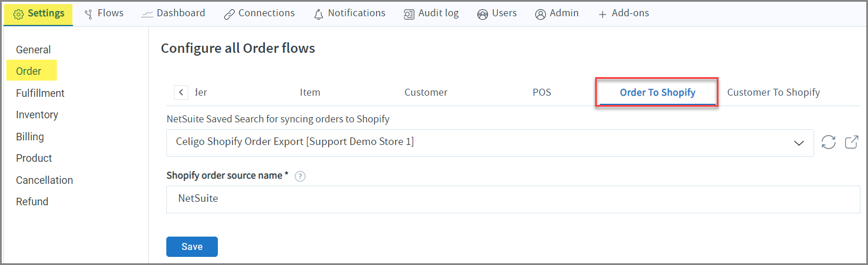Image resolution: width=868 pixels, height=265 pixels.
Task: Select Cancellation in the sidebar
Action: tap(45, 180)
